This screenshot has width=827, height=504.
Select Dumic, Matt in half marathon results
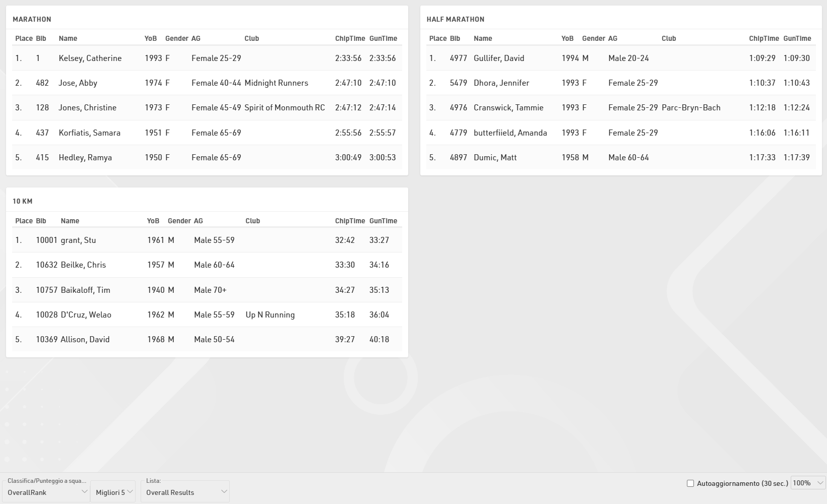point(495,157)
